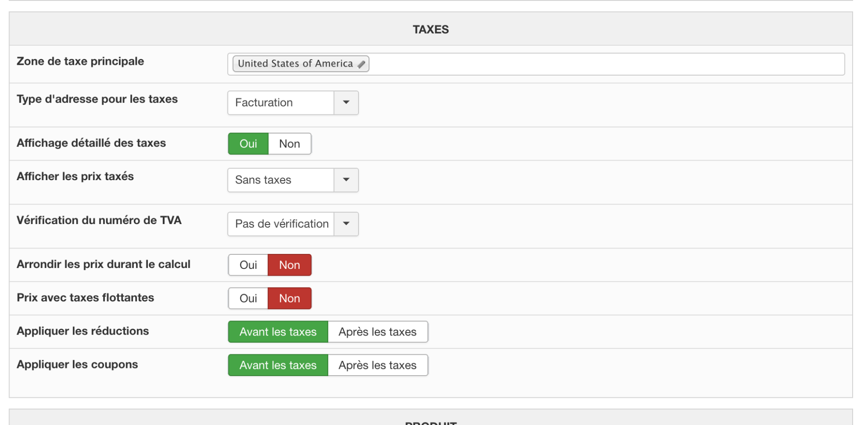Image resolution: width=868 pixels, height=425 pixels.
Task: Click the Pas de vérification select box text
Action: point(281,224)
